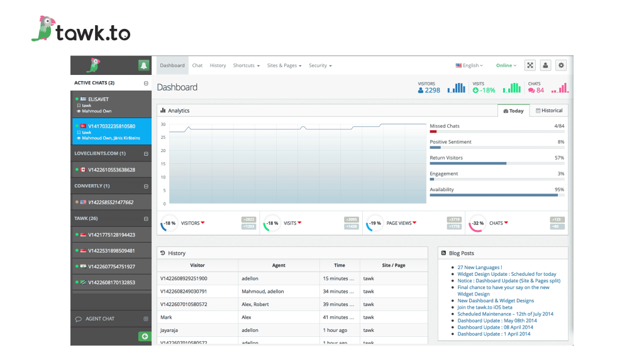Image resolution: width=644 pixels, height=362 pixels.
Task: Open the History menu item
Action: pos(218,65)
